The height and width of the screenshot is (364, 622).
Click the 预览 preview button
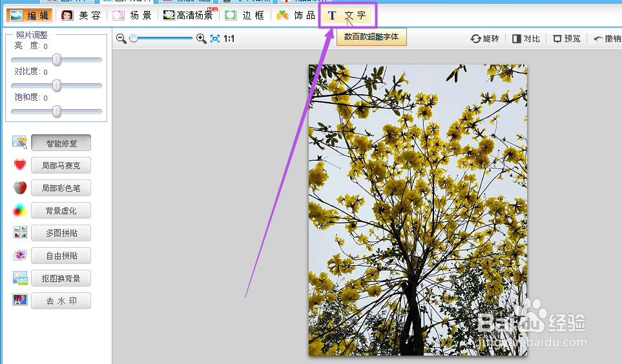[567, 39]
